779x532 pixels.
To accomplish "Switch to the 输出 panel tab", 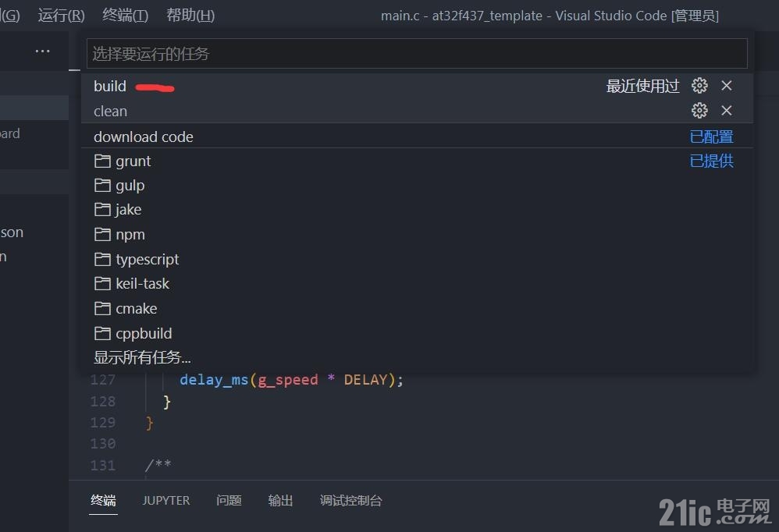I will pyautogui.click(x=281, y=500).
